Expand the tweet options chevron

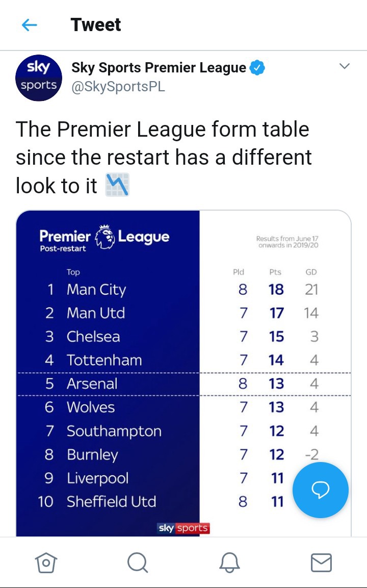coord(345,66)
